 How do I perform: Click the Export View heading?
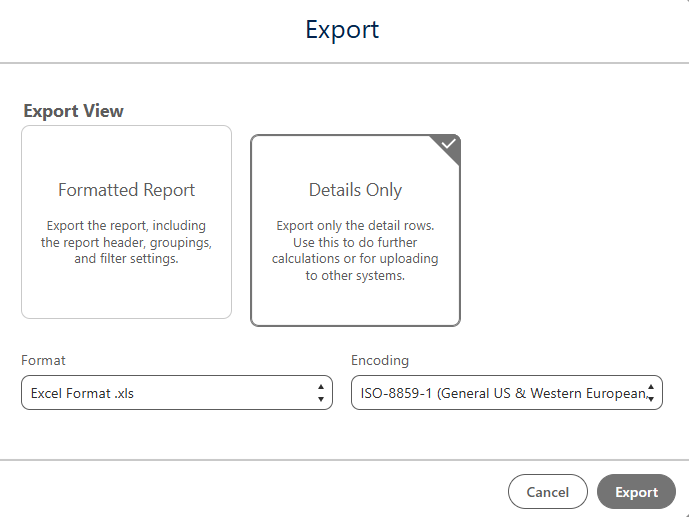pos(73,111)
